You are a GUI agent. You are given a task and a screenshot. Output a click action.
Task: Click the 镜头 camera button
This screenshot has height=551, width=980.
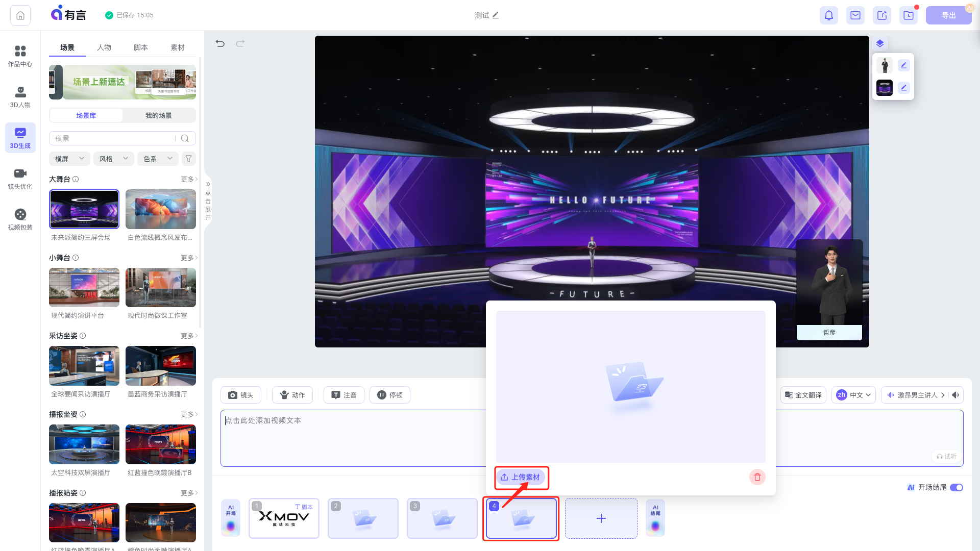[x=241, y=395]
